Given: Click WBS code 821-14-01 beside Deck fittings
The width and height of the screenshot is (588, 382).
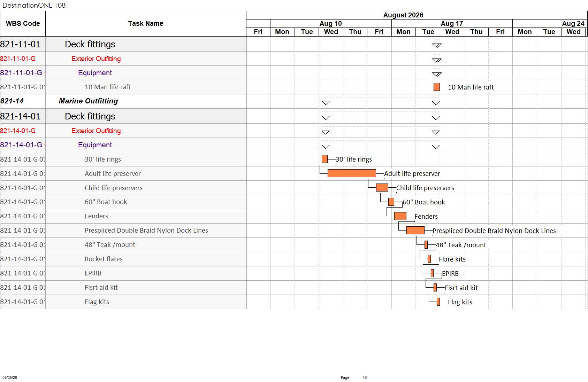Looking at the screenshot, I should coord(20,116).
